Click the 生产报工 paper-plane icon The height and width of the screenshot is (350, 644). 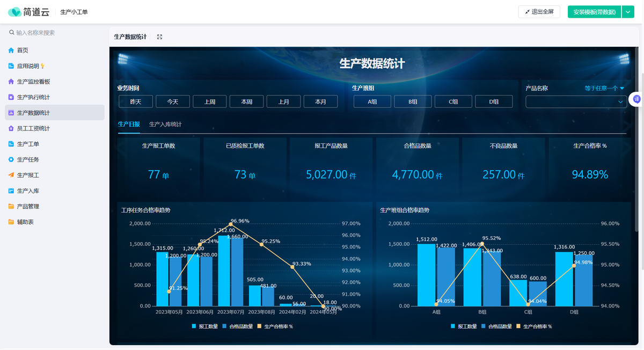coord(11,175)
